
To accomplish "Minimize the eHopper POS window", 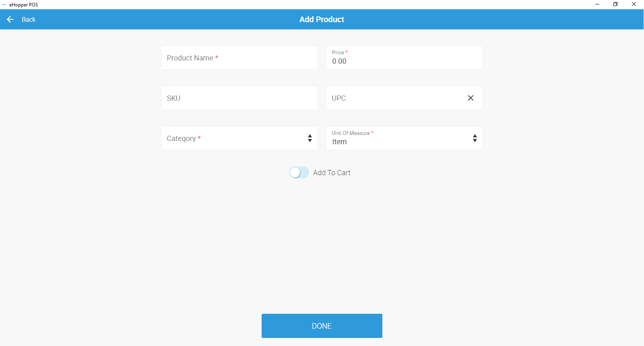I will (597, 4).
